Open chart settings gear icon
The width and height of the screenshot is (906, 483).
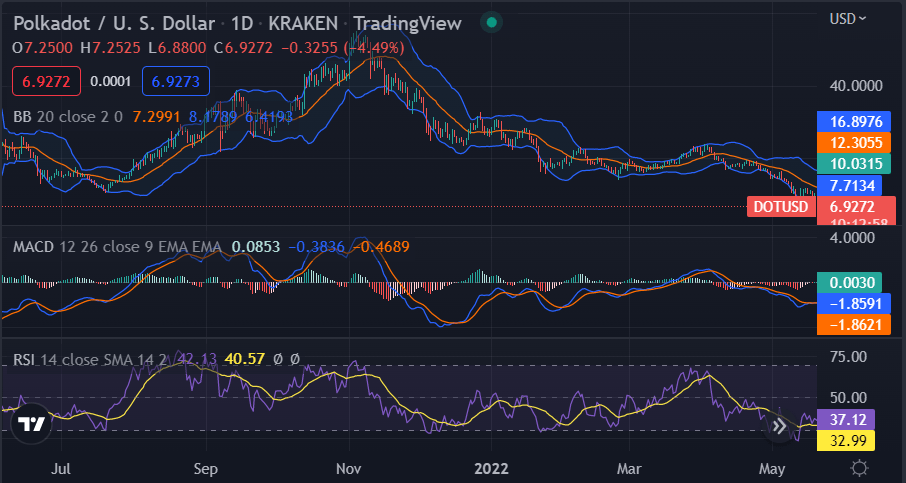click(860, 467)
